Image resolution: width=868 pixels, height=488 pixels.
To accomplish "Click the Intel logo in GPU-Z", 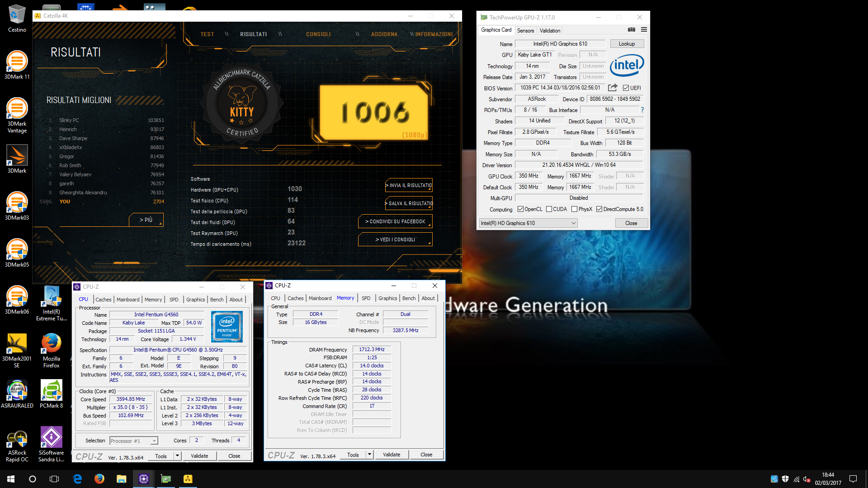I will pos(627,66).
